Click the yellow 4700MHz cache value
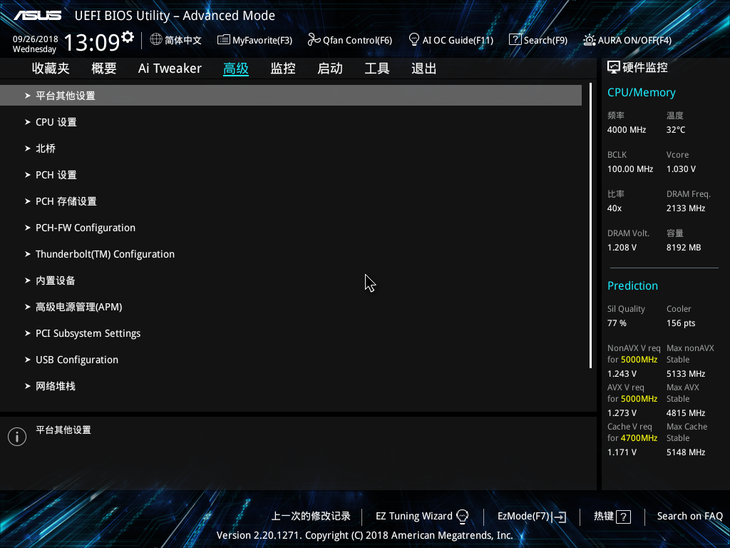The height and width of the screenshot is (548, 730). 639,438
